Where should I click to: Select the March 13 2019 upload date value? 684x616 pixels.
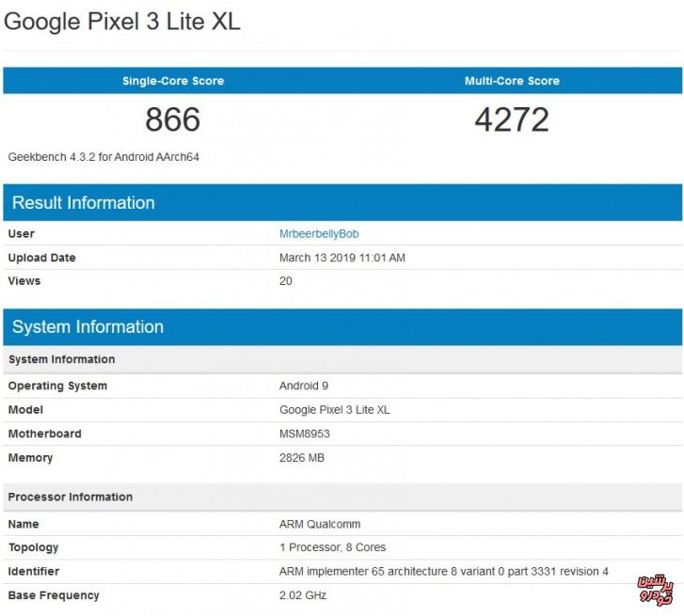(x=342, y=258)
